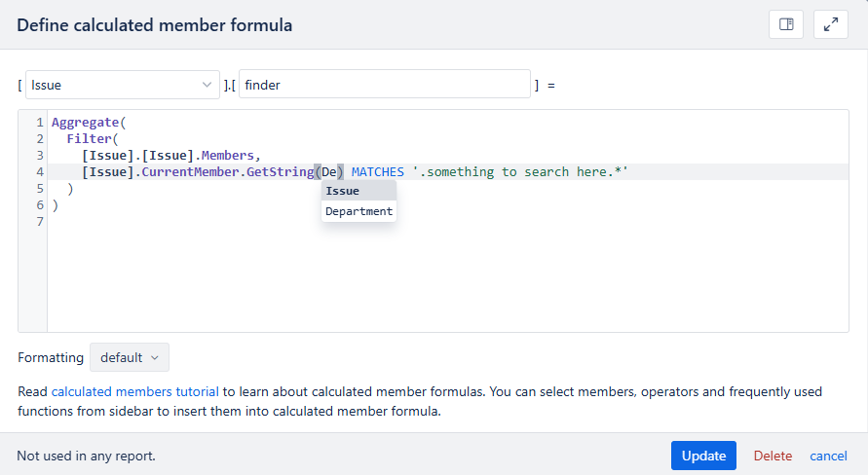This screenshot has width=868, height=475.
Task: Click the Delete link
Action: 773,456
